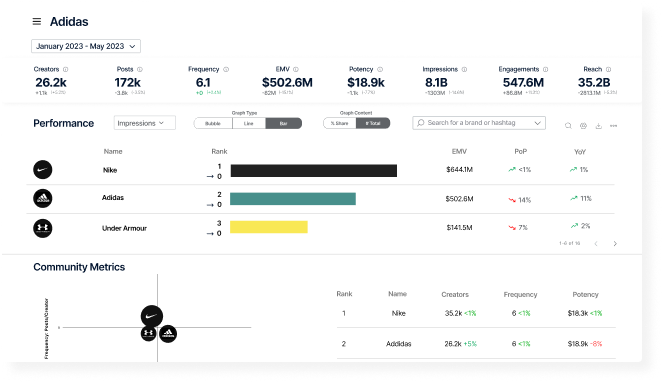Click the Community Metrics section heading
The image size is (663, 383).
pos(79,267)
